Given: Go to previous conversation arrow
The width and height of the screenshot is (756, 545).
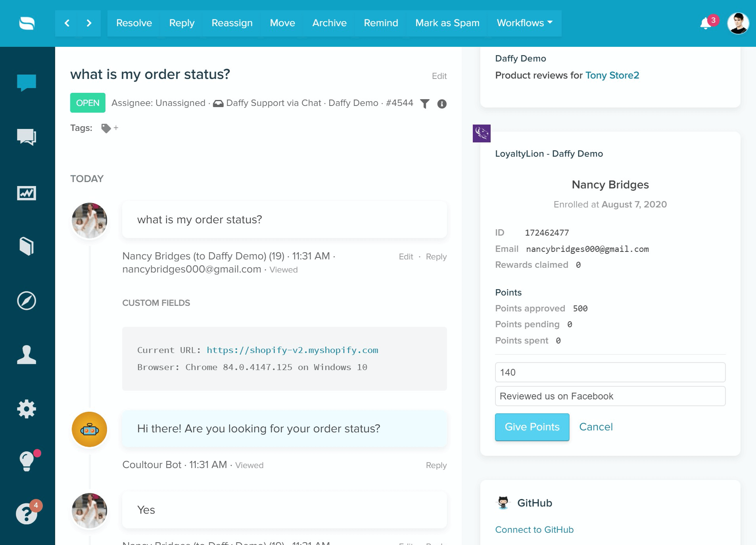Looking at the screenshot, I should [67, 23].
